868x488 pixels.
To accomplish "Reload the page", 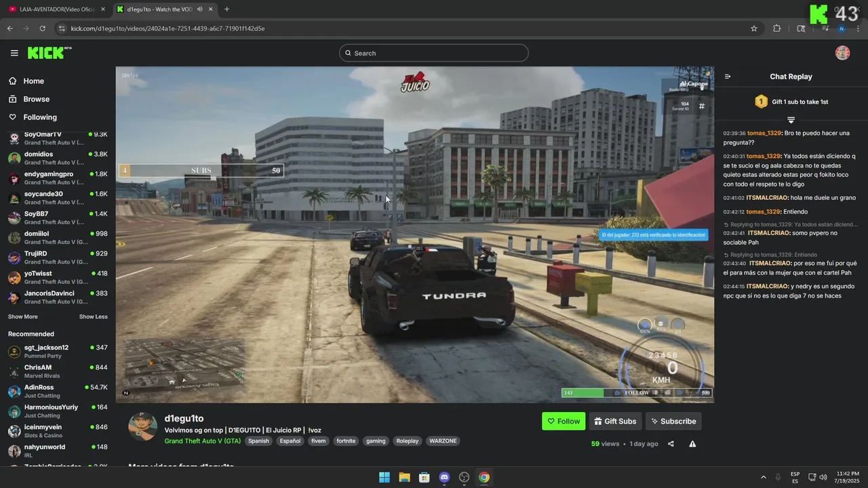I will click(x=42, y=28).
